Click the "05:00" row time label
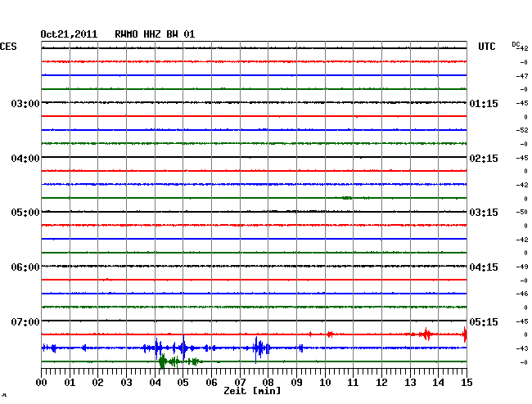532x404 pixels. (25, 213)
